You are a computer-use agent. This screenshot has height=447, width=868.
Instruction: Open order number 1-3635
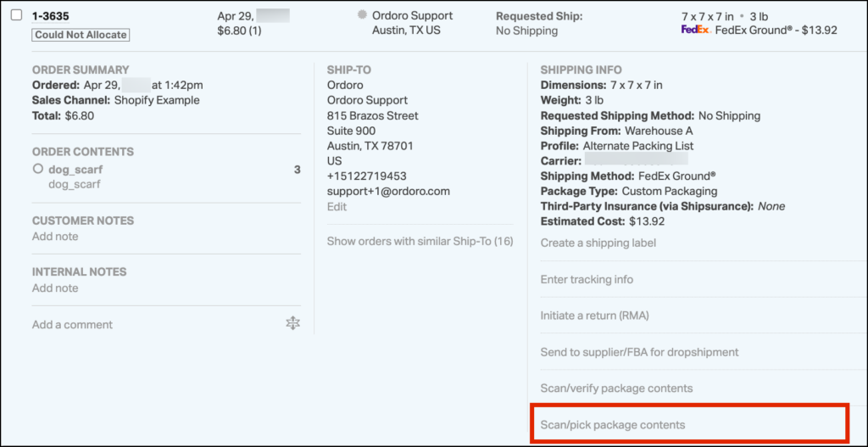click(50, 16)
